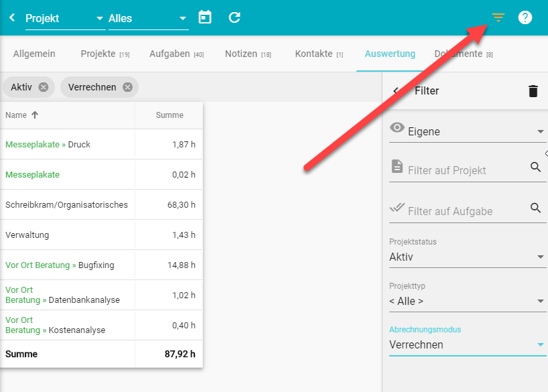Click the help question mark icon
The width and height of the screenshot is (548, 392).
(x=525, y=17)
